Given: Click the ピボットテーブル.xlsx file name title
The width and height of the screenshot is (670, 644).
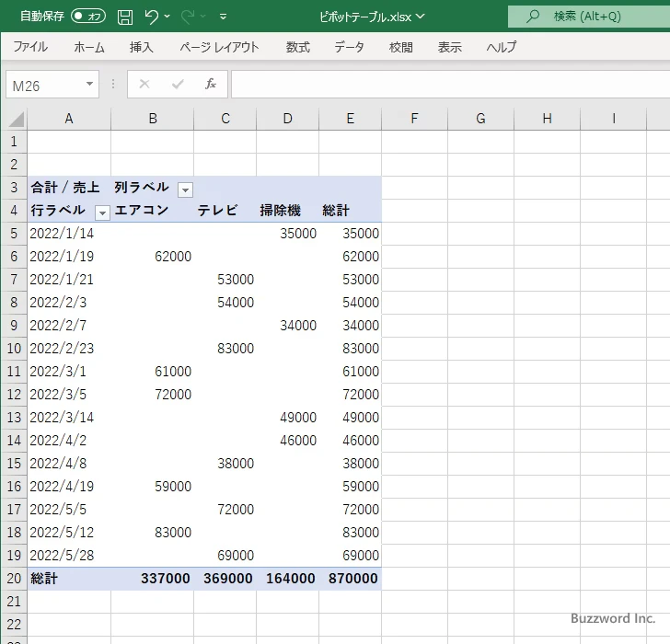Looking at the screenshot, I should [366, 17].
